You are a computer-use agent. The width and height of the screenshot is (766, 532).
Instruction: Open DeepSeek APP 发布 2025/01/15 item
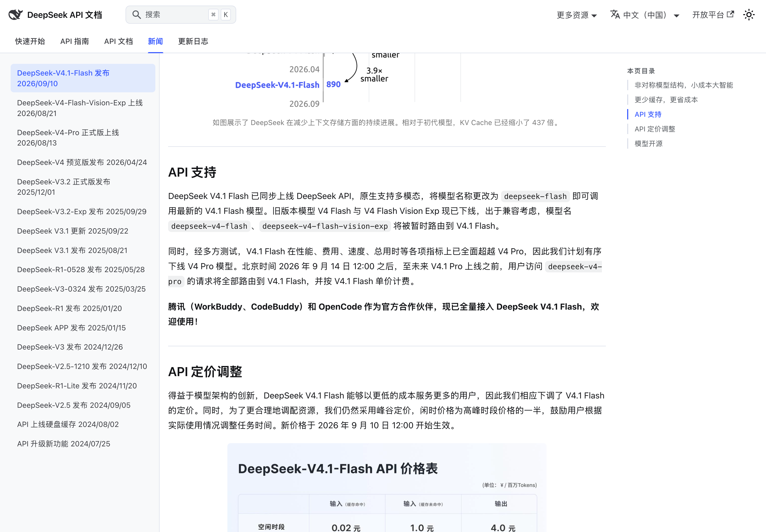coord(83,328)
